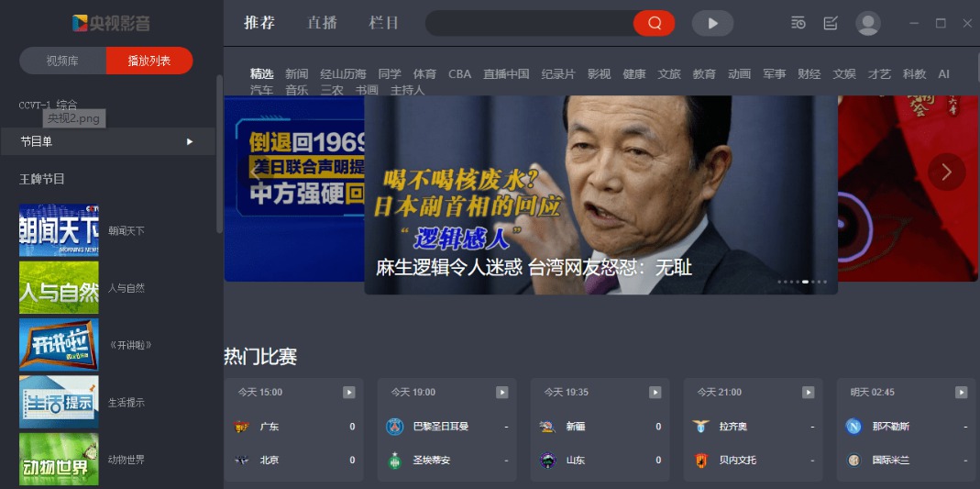Play the 今天 19:00 巴黎圣日耳曼 match
This screenshot has height=489, width=980.
(501, 392)
